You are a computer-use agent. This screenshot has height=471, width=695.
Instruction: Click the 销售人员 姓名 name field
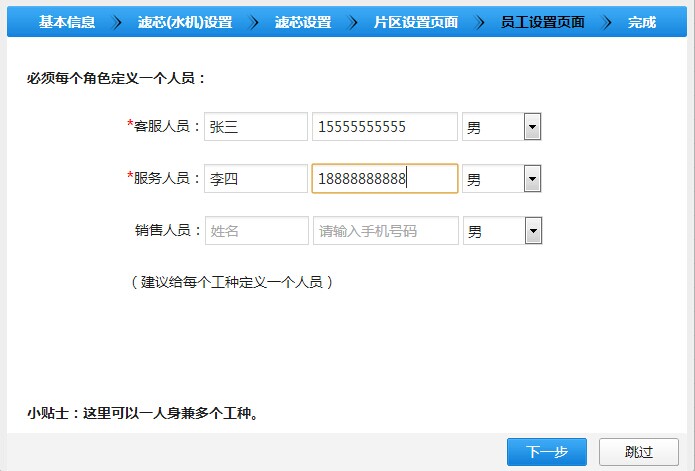[256, 231]
